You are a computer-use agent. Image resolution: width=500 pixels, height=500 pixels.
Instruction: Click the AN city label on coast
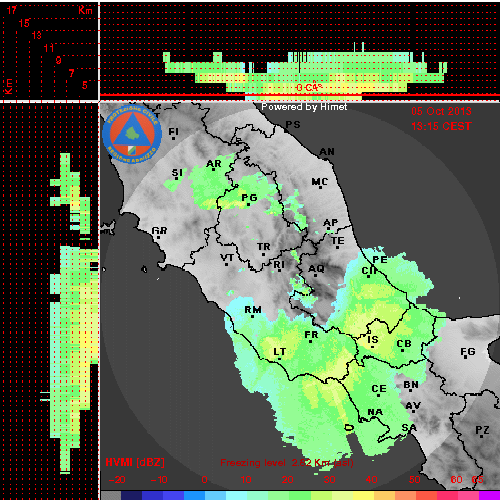[327, 152]
